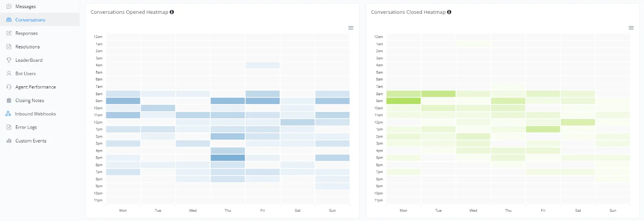Viewport: 644px width, 221px height.
Task: Click the Custom Events bar chart icon
Action: point(9,141)
